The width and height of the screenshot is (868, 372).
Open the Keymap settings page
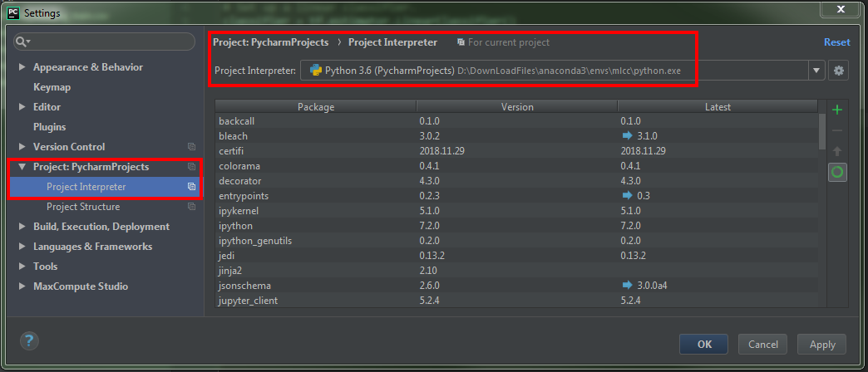click(x=52, y=87)
